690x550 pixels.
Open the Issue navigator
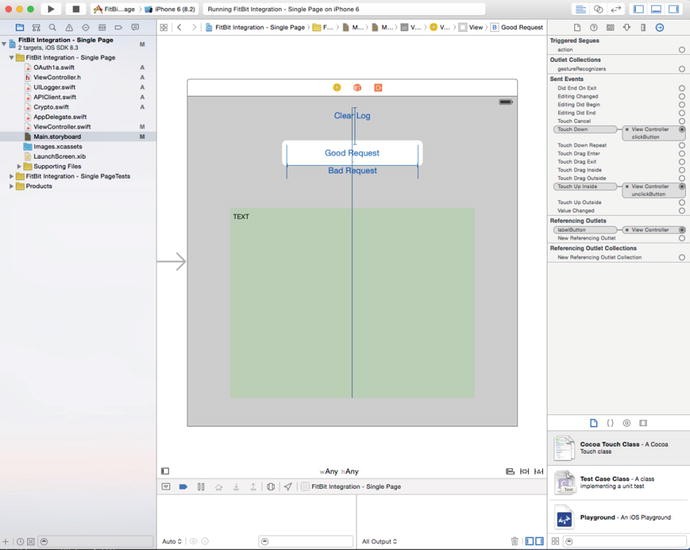[x=69, y=27]
